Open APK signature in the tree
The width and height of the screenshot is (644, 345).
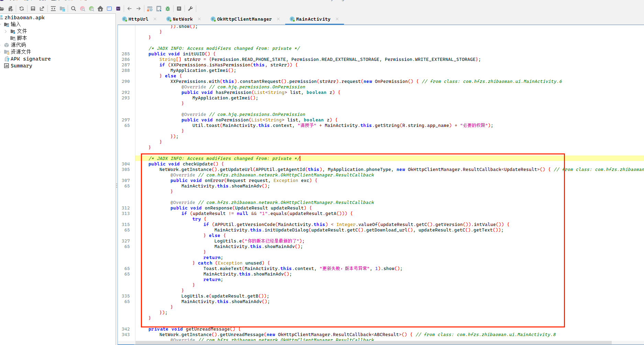(x=30, y=59)
